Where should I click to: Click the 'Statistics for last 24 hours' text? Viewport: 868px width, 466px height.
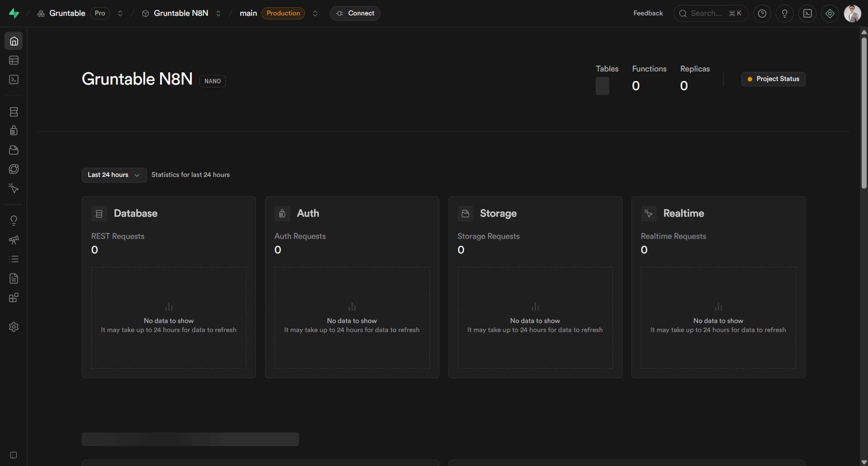[x=190, y=175]
